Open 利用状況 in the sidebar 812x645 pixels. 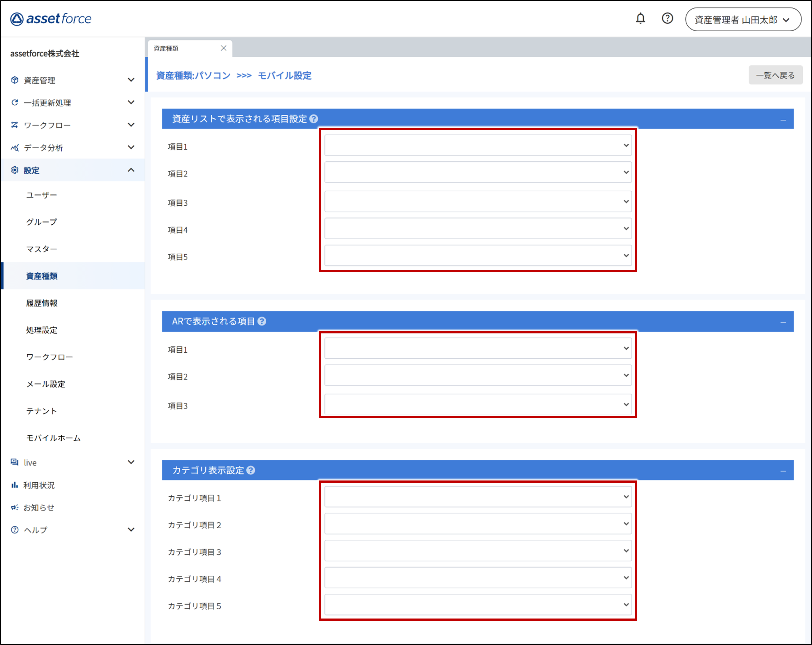pos(39,485)
